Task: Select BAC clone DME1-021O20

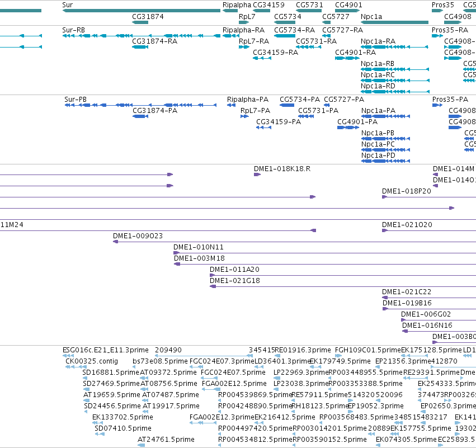Action: [x=428, y=230]
